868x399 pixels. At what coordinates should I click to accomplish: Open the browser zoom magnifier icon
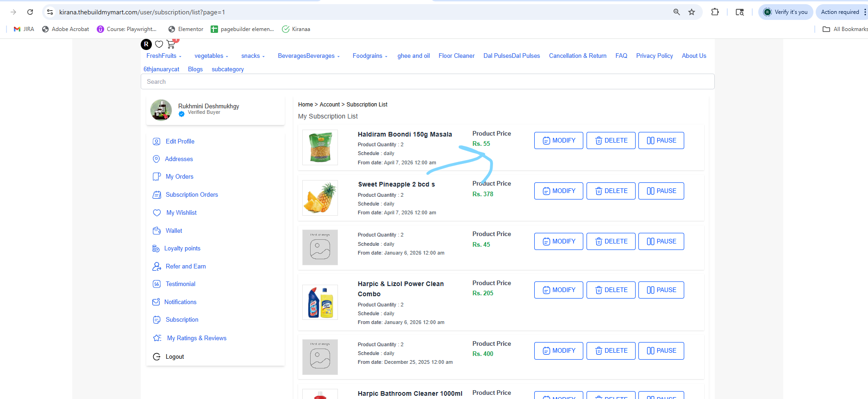click(677, 12)
